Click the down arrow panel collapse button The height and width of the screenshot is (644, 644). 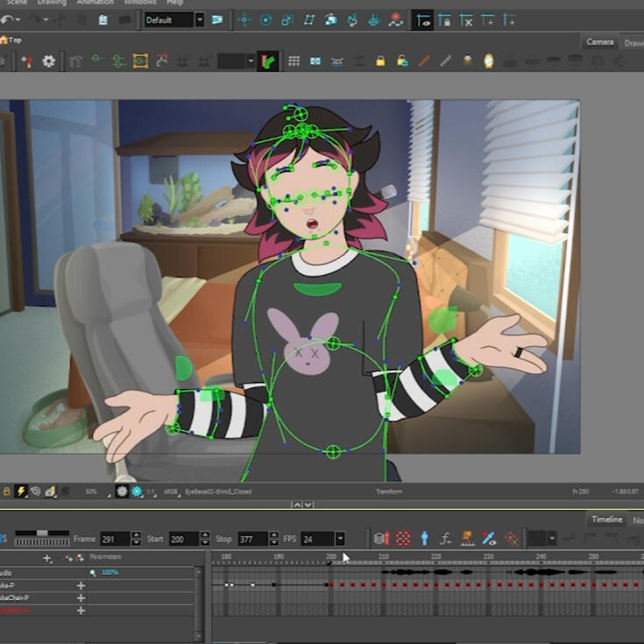point(308,505)
